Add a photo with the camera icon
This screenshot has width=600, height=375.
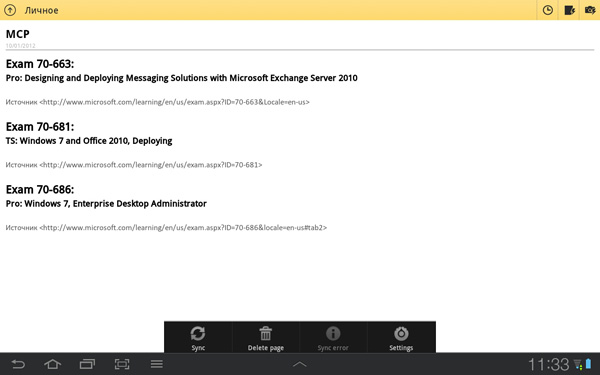pos(590,10)
